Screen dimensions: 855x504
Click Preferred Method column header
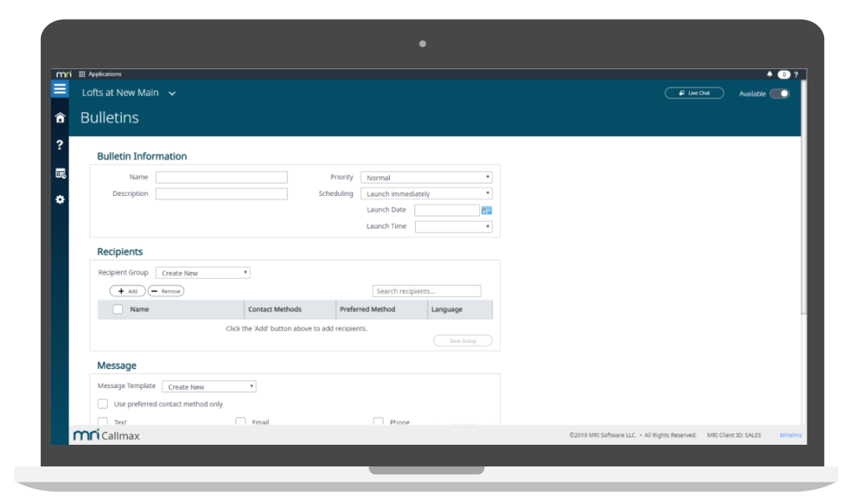pos(367,310)
